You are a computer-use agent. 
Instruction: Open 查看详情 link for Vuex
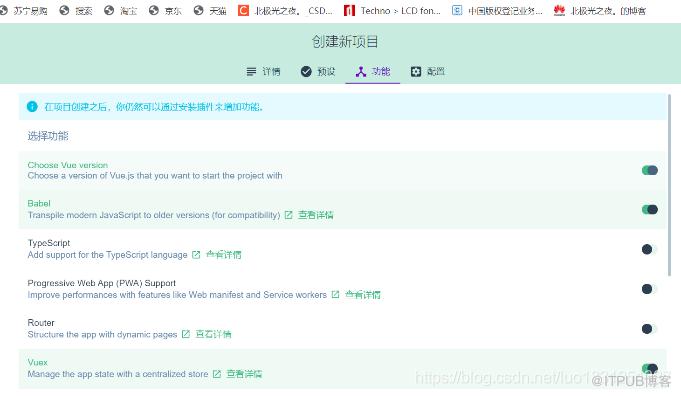pyautogui.click(x=244, y=374)
